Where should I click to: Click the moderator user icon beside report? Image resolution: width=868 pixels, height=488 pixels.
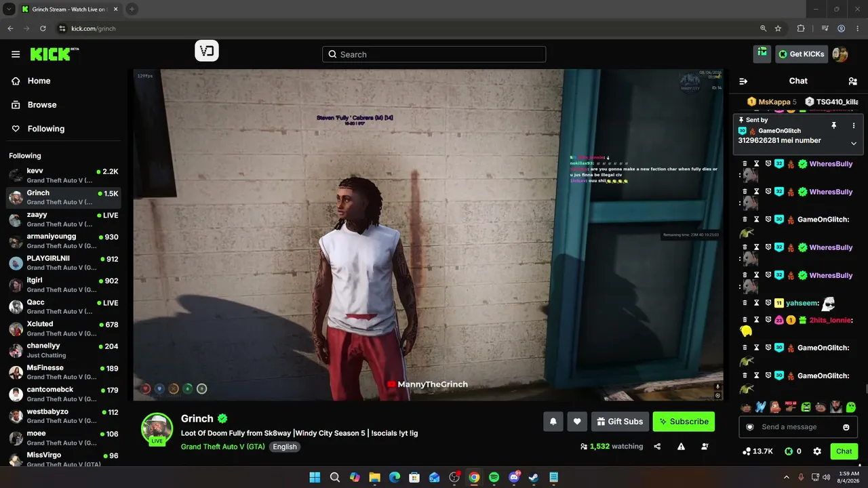pyautogui.click(x=705, y=447)
